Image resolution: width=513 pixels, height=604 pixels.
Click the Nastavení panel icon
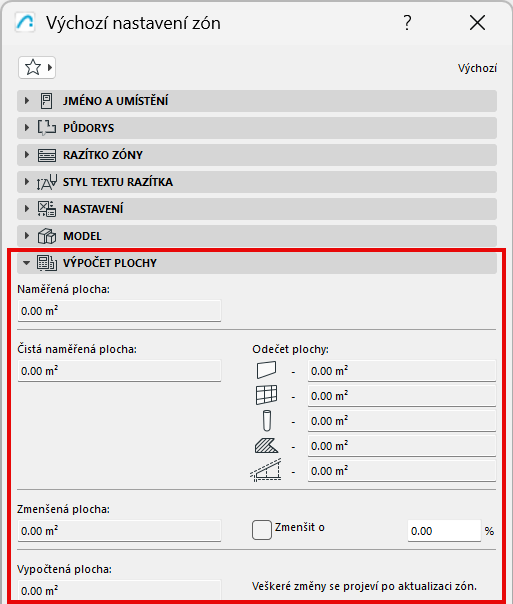point(47,209)
